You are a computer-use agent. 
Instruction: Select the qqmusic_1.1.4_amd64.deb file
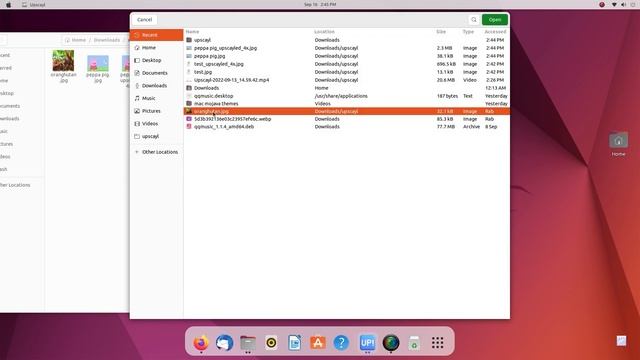click(347, 127)
